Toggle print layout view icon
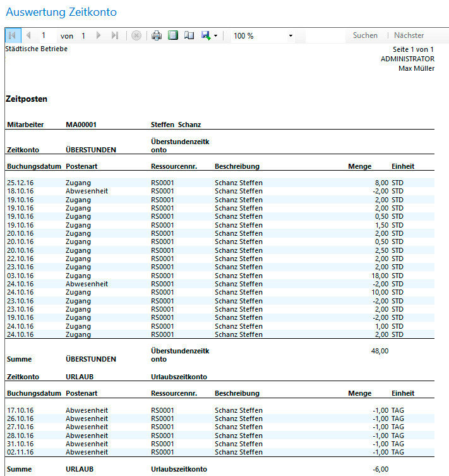Image resolution: width=449 pixels, height=476 pixels. point(172,35)
